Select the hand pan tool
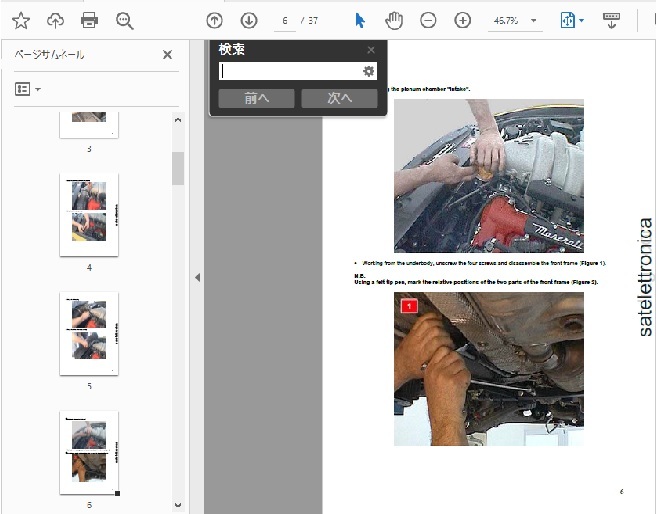The image size is (656, 514). pyautogui.click(x=394, y=20)
